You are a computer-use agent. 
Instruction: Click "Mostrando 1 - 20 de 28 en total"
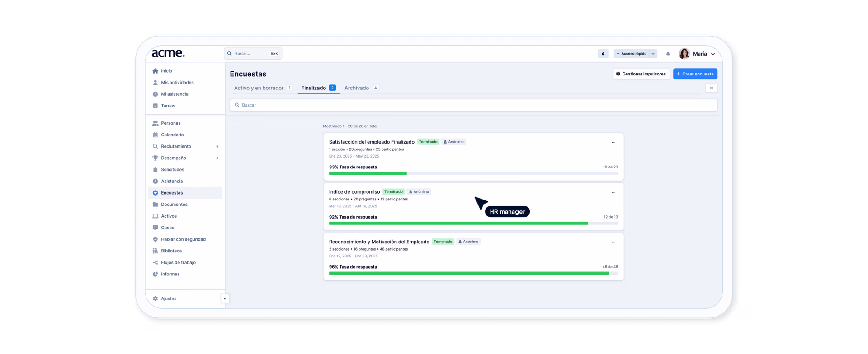coord(350,126)
